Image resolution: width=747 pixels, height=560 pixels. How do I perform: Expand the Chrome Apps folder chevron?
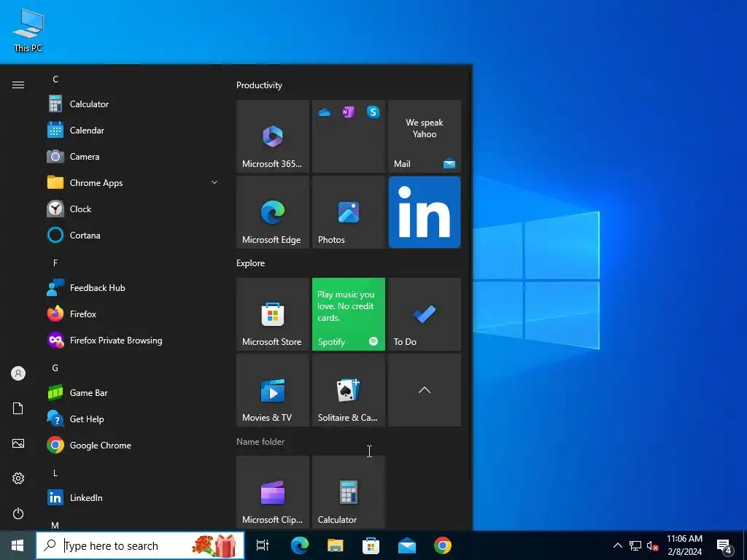tap(214, 182)
